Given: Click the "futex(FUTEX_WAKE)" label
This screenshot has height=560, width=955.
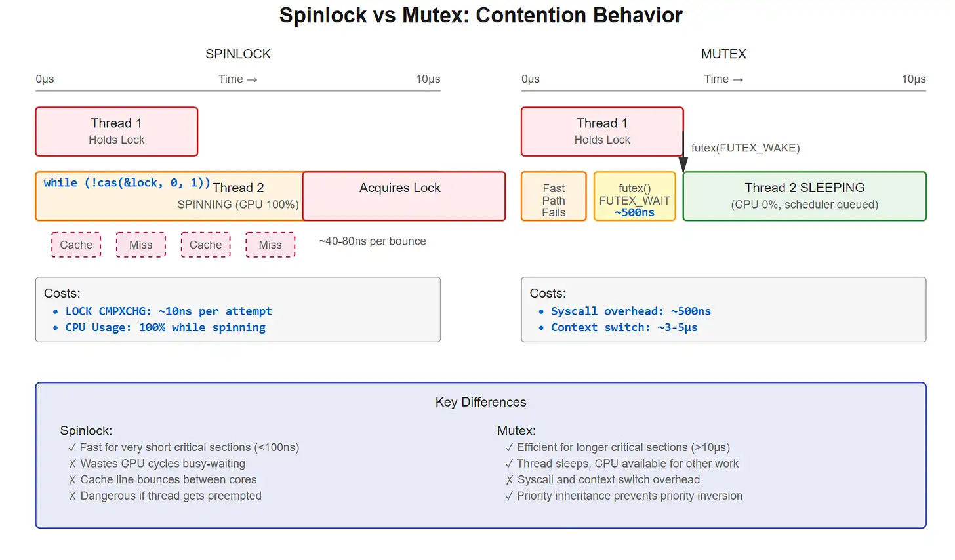Looking at the screenshot, I should click(x=745, y=148).
